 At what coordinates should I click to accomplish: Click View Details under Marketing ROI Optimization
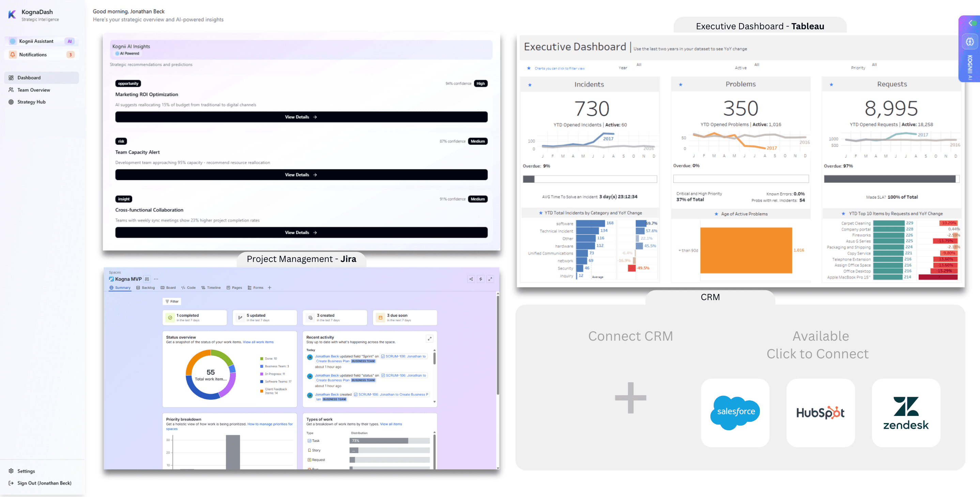coord(301,117)
